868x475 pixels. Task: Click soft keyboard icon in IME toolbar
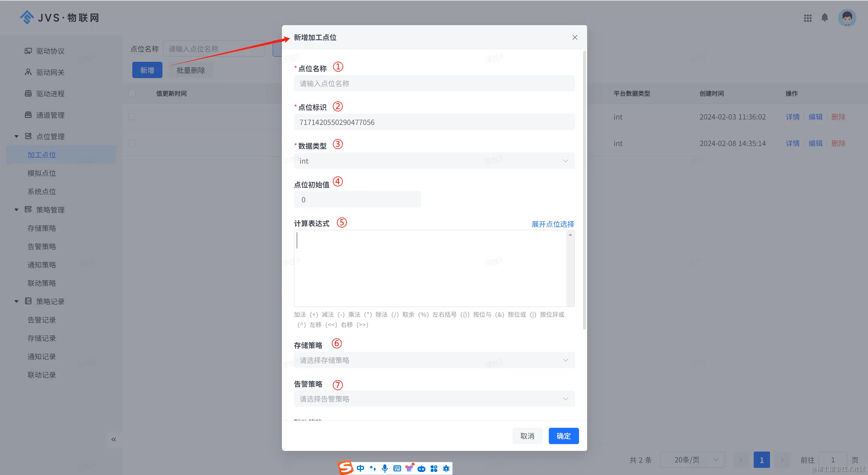point(397,469)
